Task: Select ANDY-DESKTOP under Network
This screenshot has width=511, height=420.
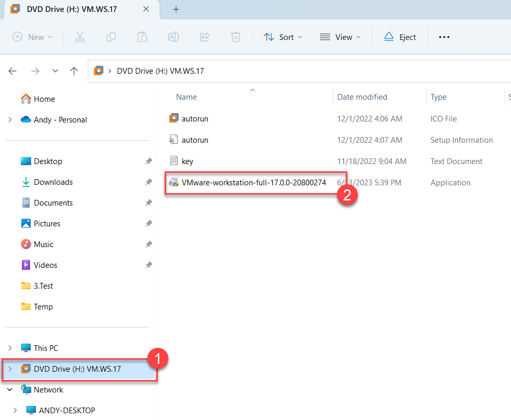Action: [x=67, y=411]
